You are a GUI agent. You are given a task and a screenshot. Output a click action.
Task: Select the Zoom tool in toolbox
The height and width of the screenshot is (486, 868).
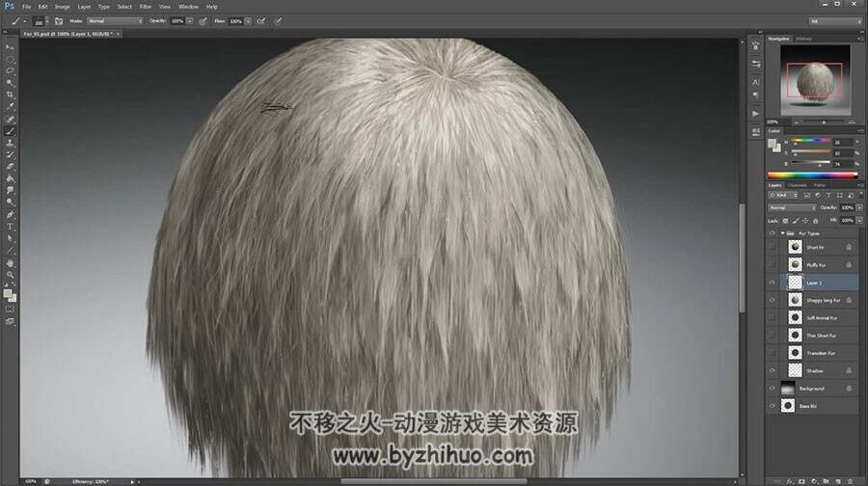coord(10,275)
